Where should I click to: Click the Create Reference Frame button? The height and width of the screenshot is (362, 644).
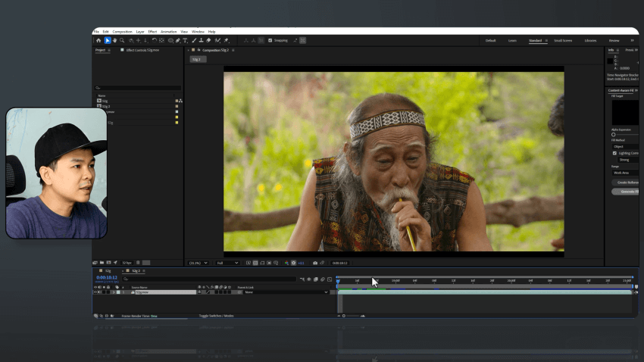pos(626,183)
